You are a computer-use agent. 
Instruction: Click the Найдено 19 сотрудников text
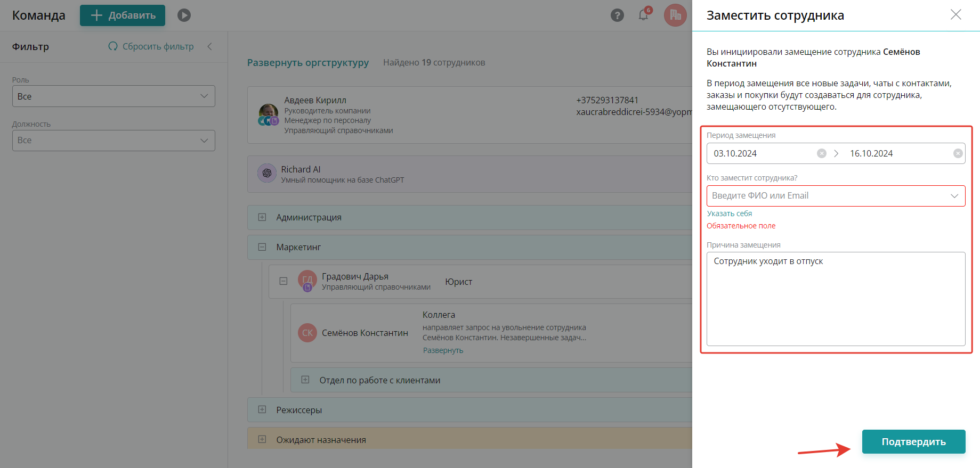pyautogui.click(x=434, y=62)
